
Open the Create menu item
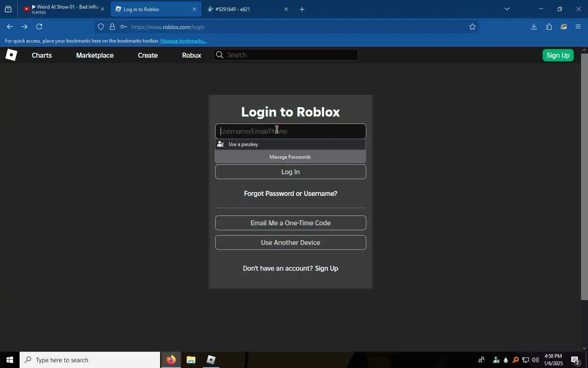coord(148,55)
